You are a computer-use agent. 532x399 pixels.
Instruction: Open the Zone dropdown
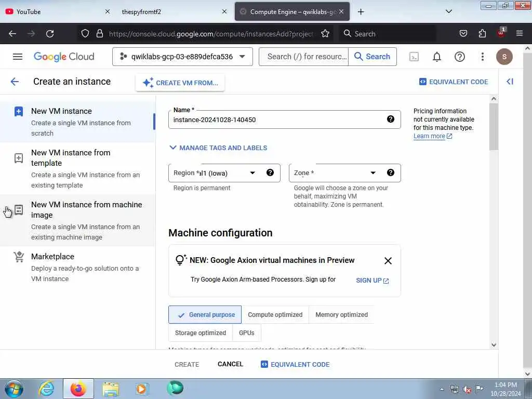pyautogui.click(x=345, y=172)
